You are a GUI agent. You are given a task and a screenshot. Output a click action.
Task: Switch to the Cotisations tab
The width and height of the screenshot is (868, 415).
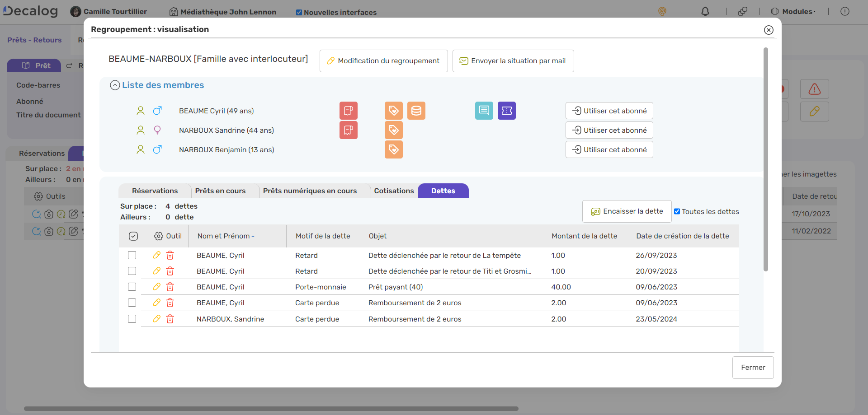[394, 191]
